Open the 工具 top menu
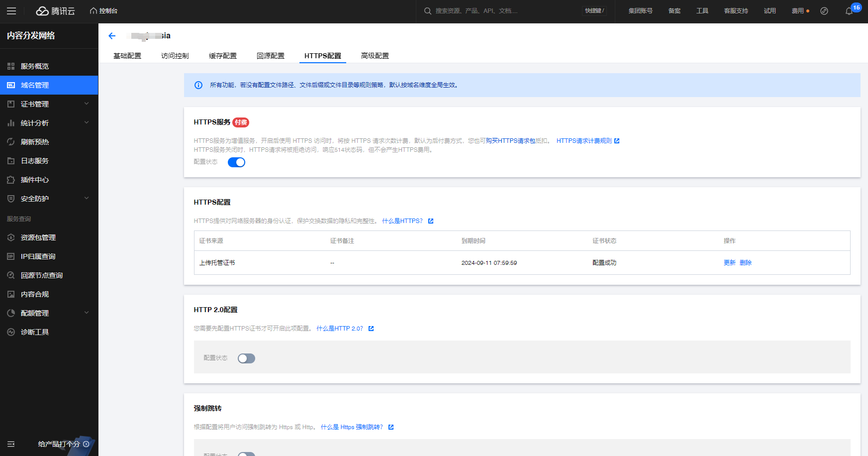 coord(702,11)
